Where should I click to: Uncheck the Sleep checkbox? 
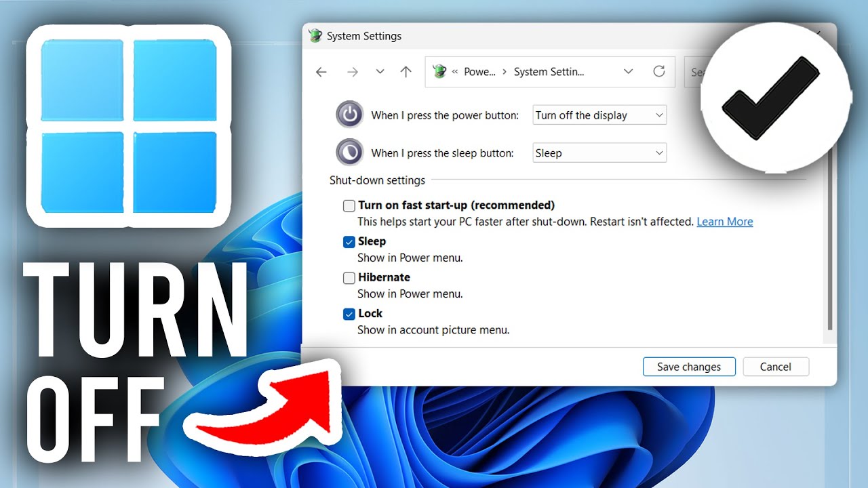[349, 241]
